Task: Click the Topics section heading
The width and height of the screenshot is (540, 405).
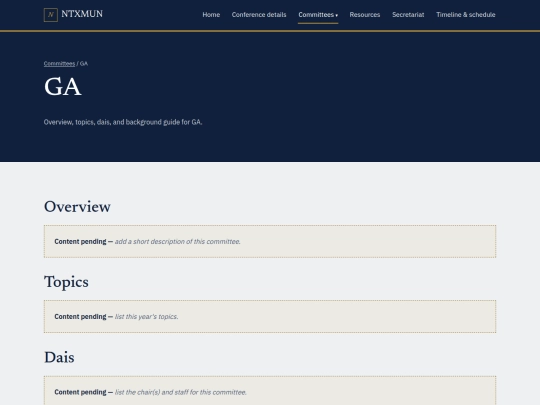Action: [x=66, y=282]
